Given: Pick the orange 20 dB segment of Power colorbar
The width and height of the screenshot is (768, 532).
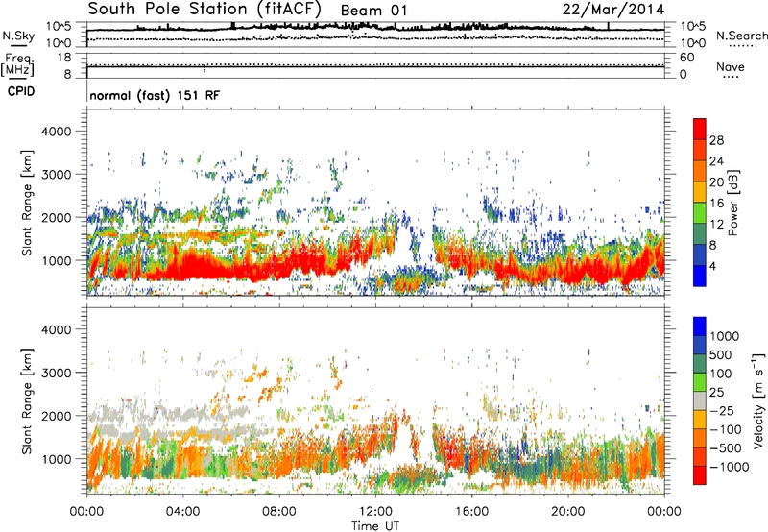Looking at the screenshot, I should pyautogui.click(x=700, y=171).
